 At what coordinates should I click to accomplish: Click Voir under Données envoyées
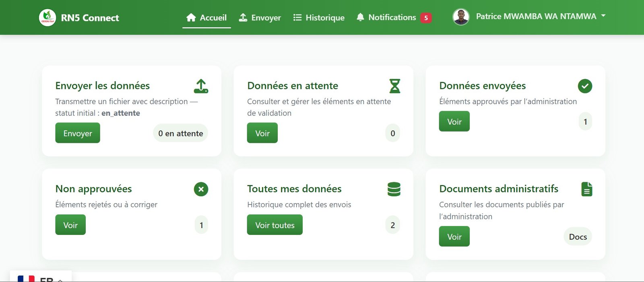(454, 121)
